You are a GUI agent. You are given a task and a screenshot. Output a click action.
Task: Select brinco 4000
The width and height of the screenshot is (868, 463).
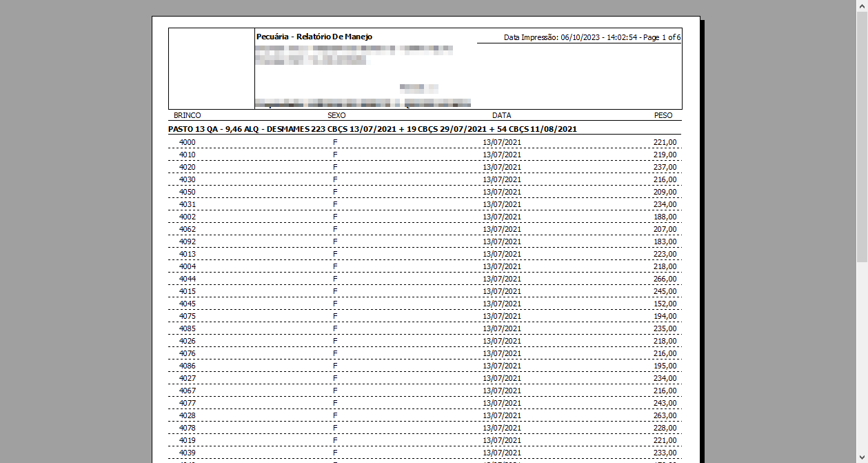[188, 142]
